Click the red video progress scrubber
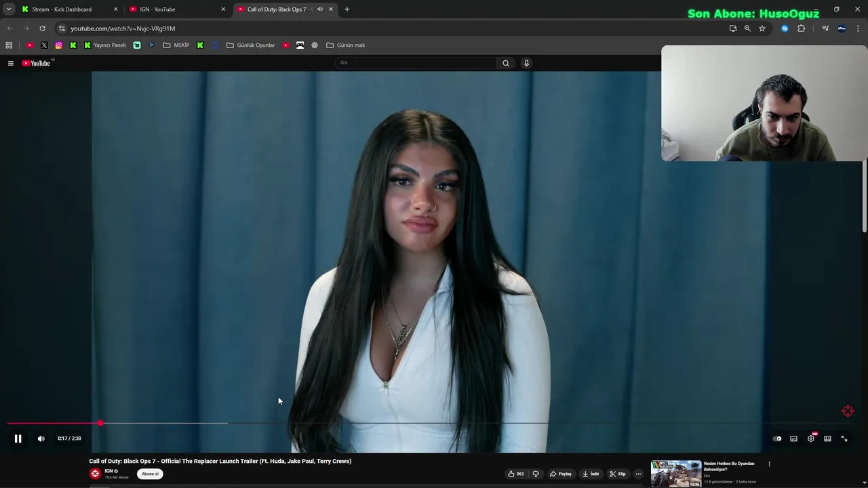This screenshot has height=488, width=868. (x=100, y=423)
